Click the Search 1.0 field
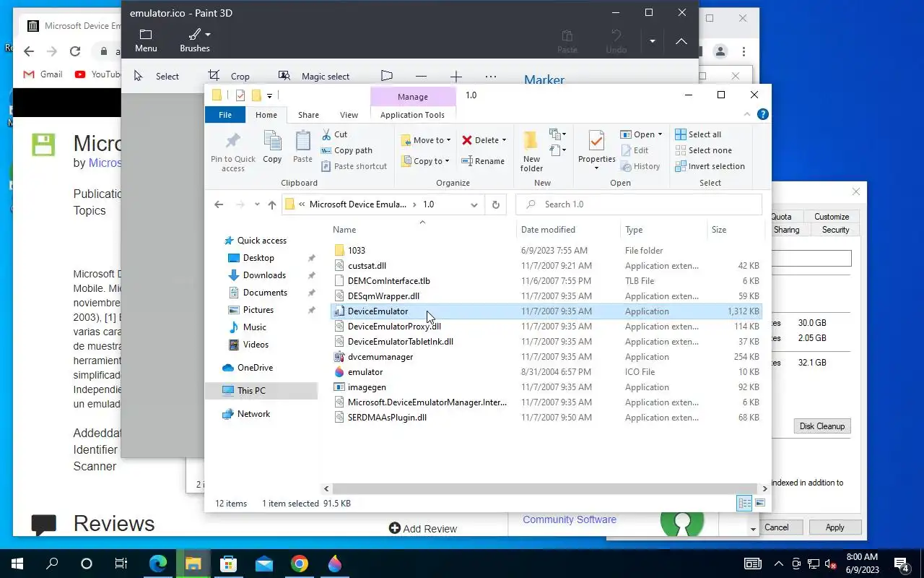 [x=639, y=204]
